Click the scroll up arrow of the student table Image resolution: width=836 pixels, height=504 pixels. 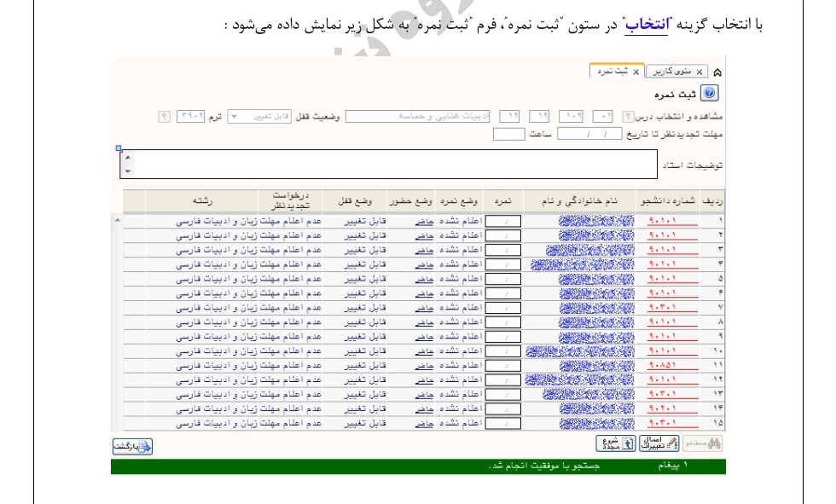coord(117,220)
